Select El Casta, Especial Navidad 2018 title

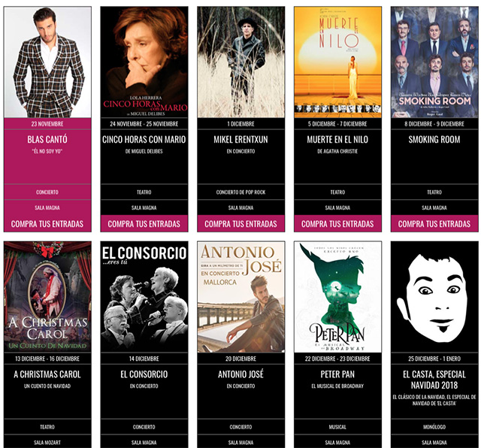click(434, 380)
